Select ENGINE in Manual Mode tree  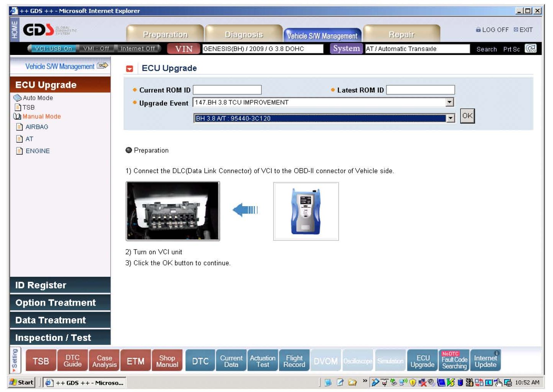[x=38, y=151]
